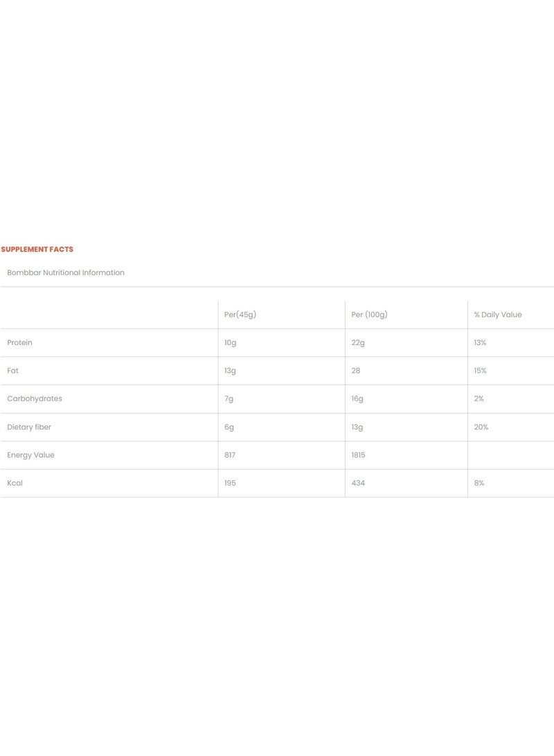
Task: Click the Energy Value row label
Action: click(30, 455)
